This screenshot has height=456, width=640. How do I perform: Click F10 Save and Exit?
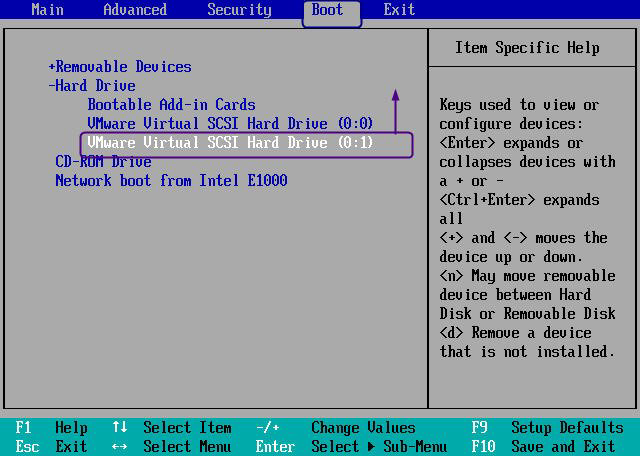(x=543, y=446)
